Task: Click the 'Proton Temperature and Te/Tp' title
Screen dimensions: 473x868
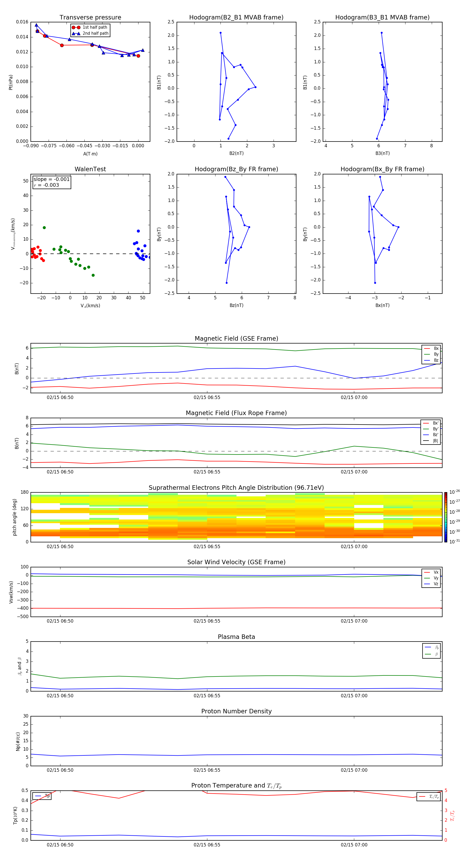Action: click(x=236, y=785)
